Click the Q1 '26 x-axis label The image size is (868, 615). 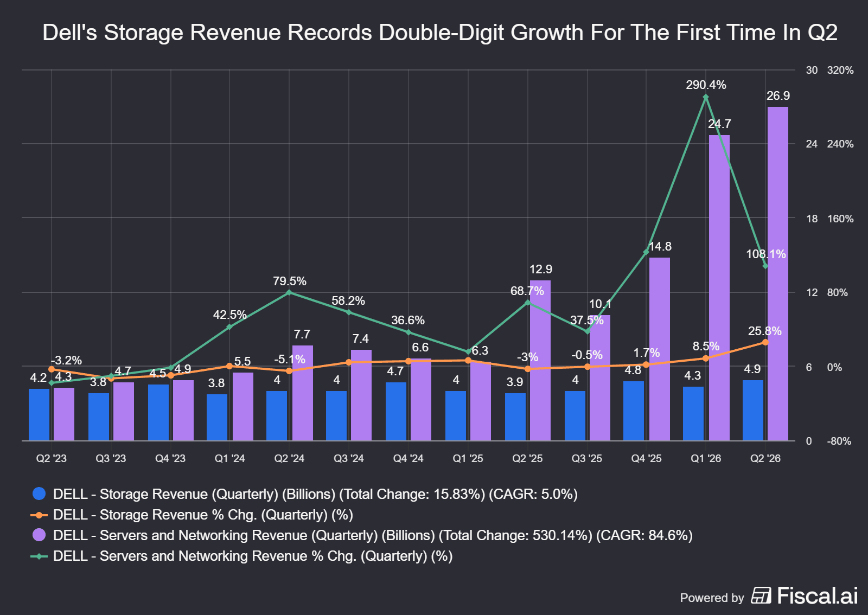coord(706,458)
